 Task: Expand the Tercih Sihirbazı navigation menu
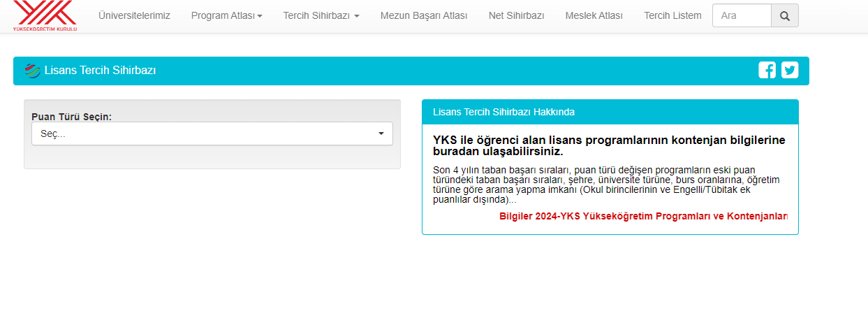321,15
